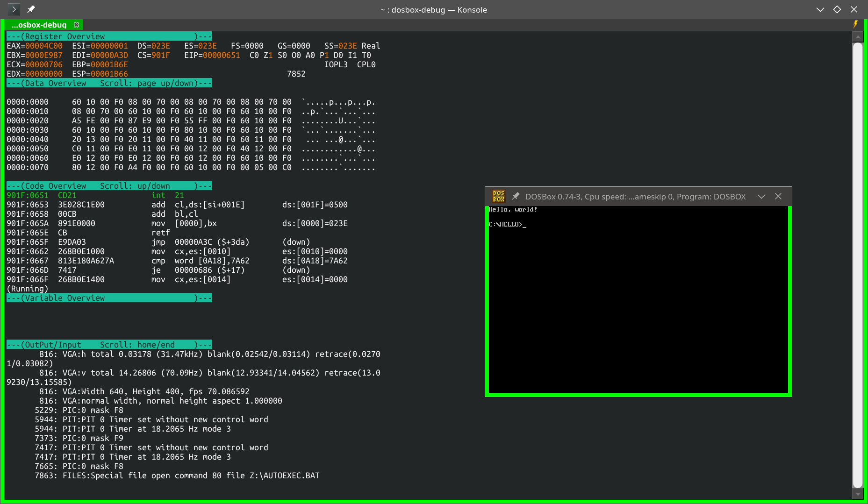Close the osbox-debug tab via its X icon
868x504 pixels.
click(77, 25)
